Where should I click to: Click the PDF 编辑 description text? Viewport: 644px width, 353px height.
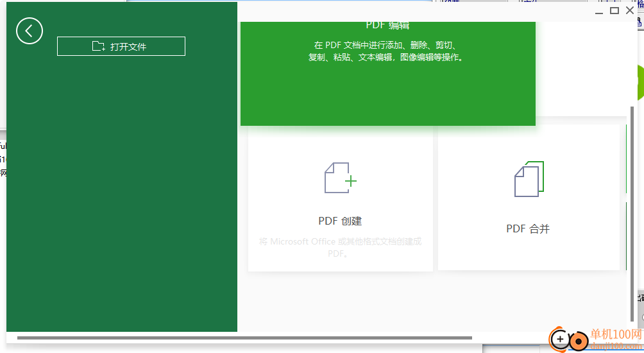point(387,51)
